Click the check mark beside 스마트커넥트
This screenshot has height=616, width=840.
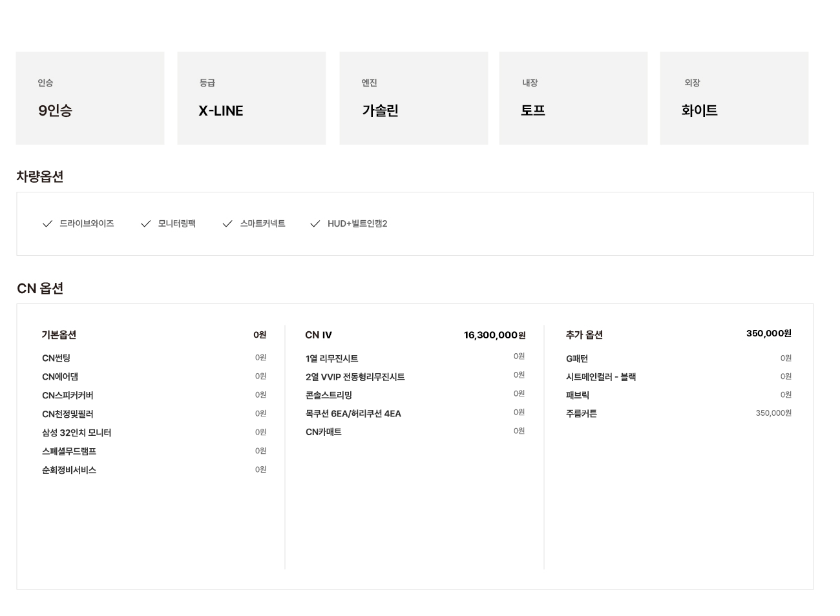(x=227, y=224)
